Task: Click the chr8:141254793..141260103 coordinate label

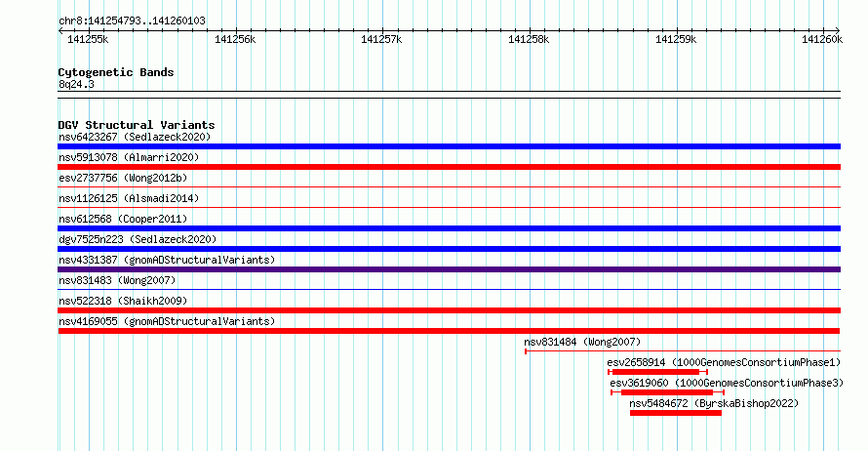Action: [x=132, y=20]
